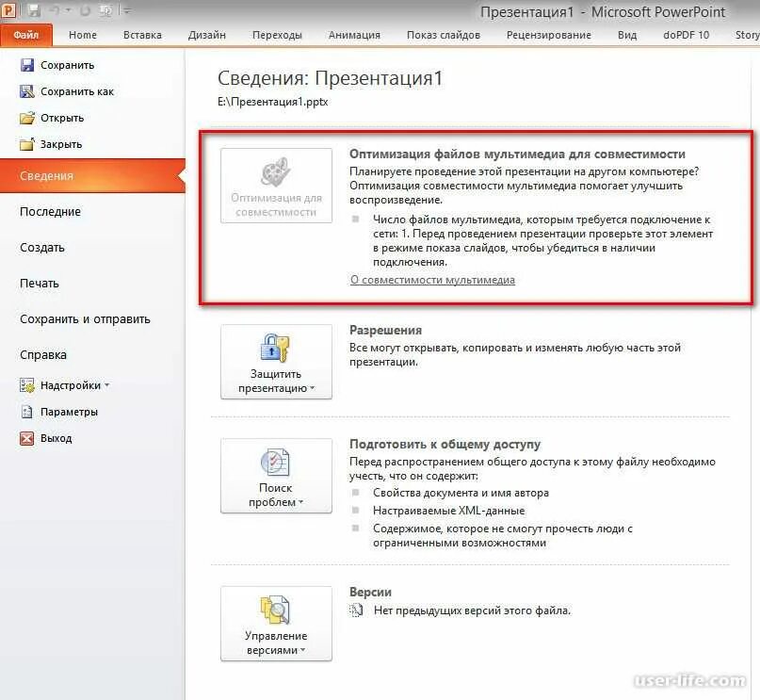Viewport: 760px width, 700px height.
Task: Click the Открыть folder icon in sidebar
Action: tap(27, 118)
